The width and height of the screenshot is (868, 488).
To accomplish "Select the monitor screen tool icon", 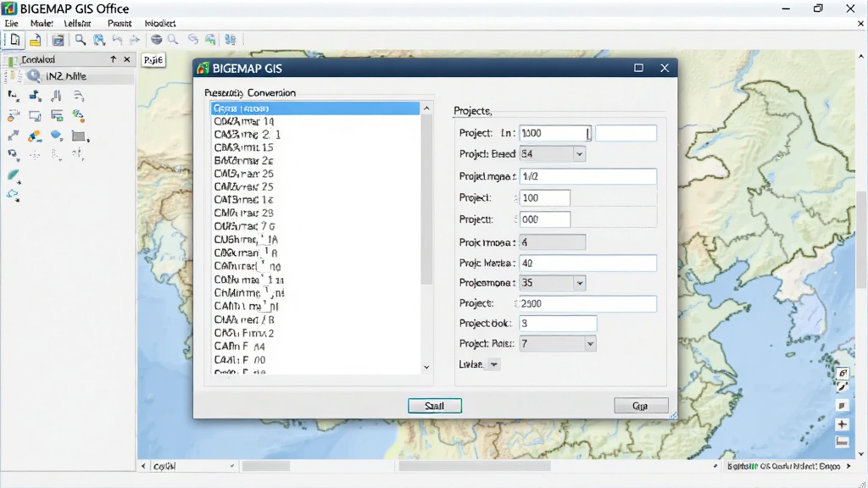I will pyautogui.click(x=35, y=115).
